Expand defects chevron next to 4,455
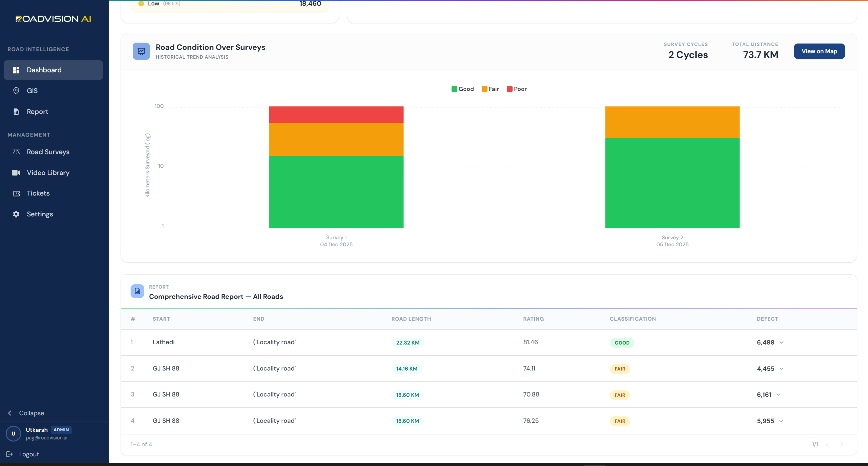Image resolution: width=868 pixels, height=466 pixels. pyautogui.click(x=781, y=369)
